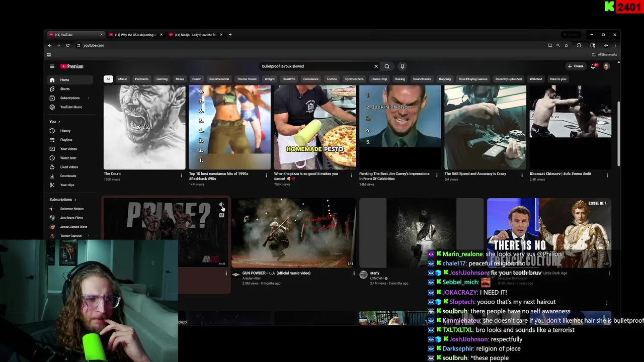Open the GUN POWDER video title
Screen dimensions: 644x362
[x=276, y=273]
